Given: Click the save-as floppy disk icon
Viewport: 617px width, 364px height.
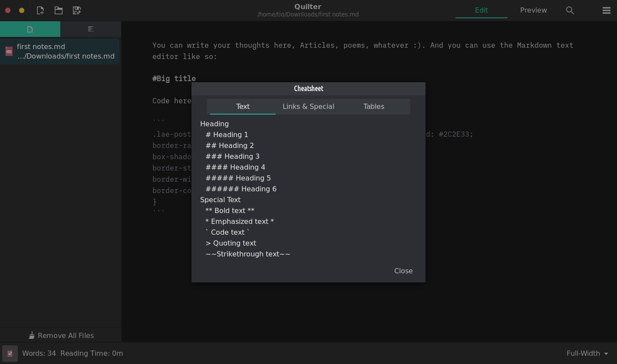Looking at the screenshot, I should point(77,10).
